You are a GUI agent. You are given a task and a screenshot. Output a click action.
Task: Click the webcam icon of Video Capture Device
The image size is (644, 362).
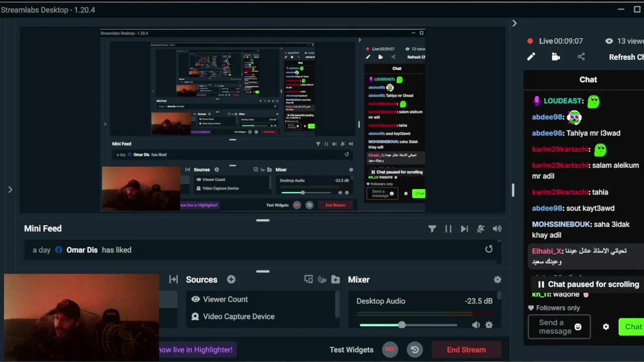click(195, 317)
